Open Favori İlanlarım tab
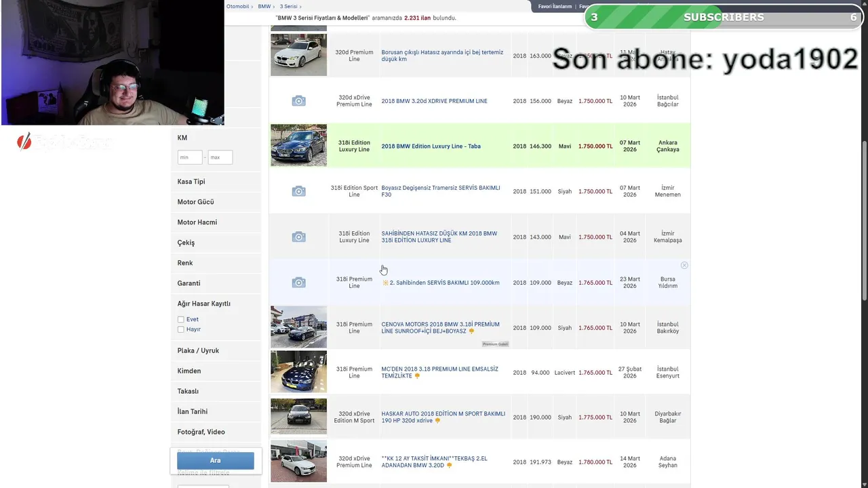 point(555,6)
